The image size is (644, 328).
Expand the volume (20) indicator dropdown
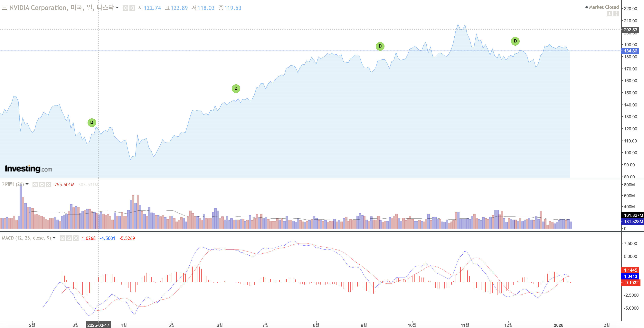(x=27, y=184)
